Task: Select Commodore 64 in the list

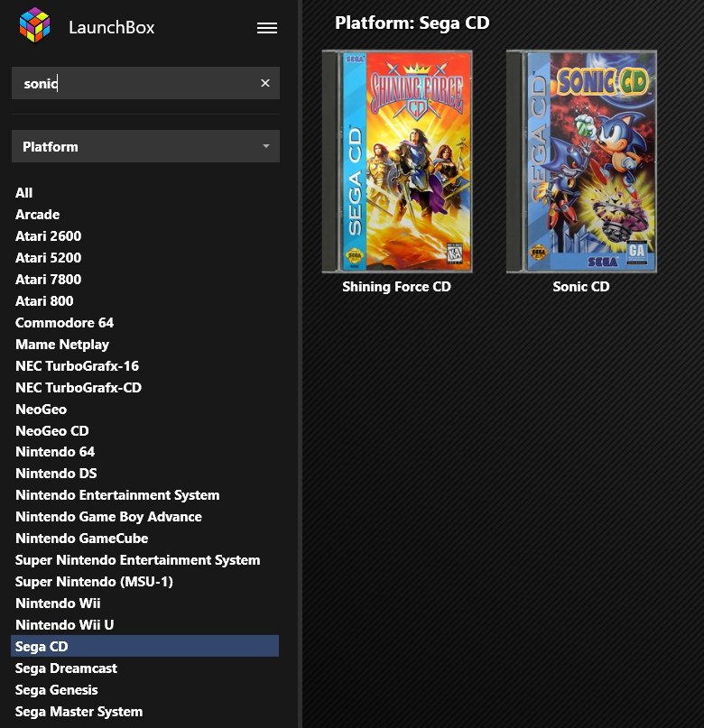Action: click(65, 323)
